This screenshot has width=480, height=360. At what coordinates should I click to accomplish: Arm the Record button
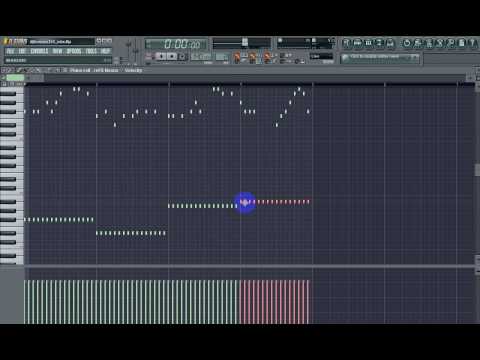click(x=182, y=56)
